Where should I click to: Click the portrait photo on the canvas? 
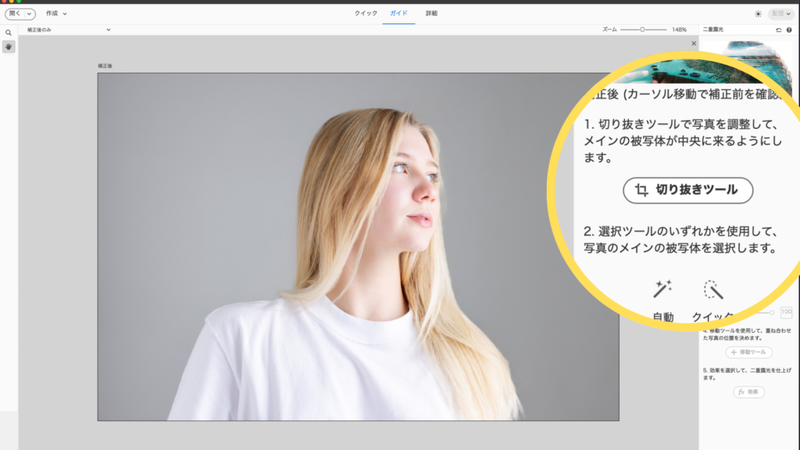coord(358,246)
